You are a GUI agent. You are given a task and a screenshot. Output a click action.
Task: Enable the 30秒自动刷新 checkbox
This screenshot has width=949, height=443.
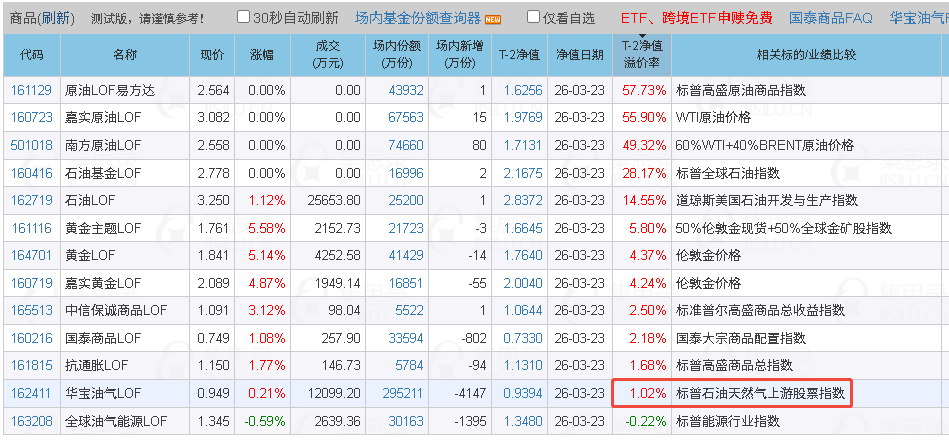(x=243, y=17)
